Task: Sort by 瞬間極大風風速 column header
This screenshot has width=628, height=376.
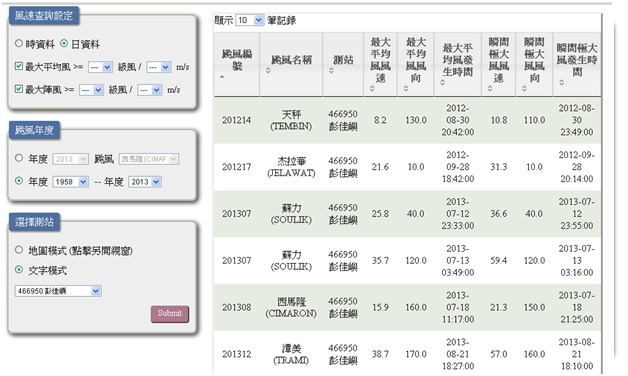Action: point(499,64)
